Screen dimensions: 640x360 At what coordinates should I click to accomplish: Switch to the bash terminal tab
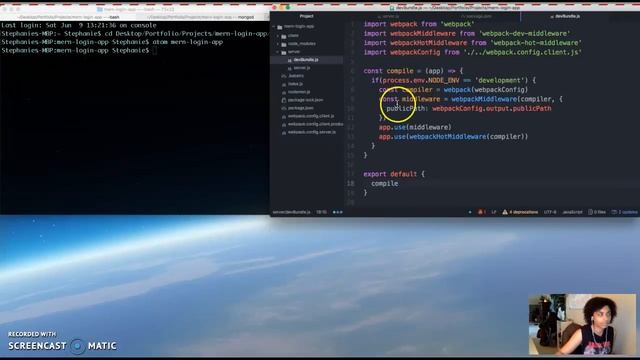pos(69,17)
